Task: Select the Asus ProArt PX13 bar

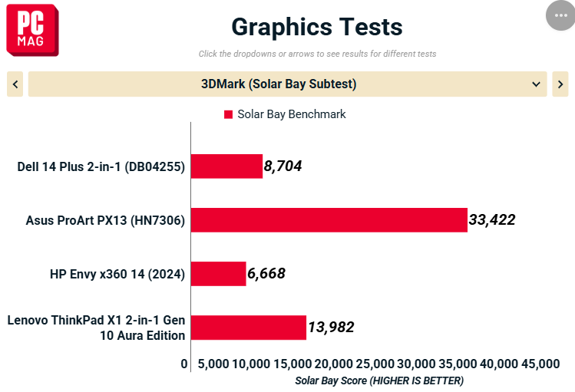Action: 329,220
